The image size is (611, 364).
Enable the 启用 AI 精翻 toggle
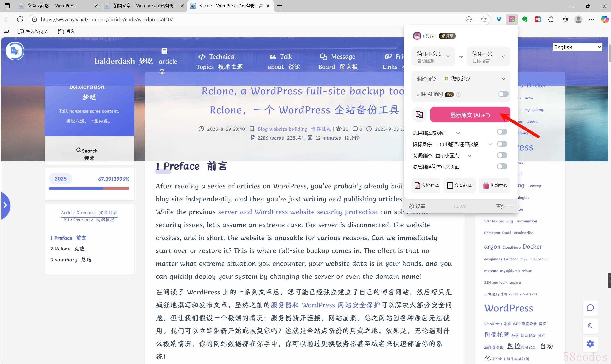pos(503,94)
